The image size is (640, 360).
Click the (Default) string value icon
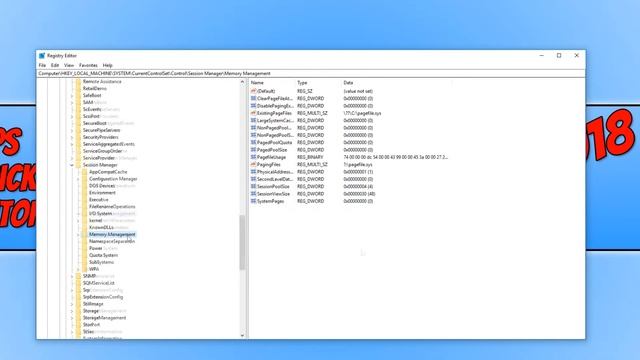[253, 91]
